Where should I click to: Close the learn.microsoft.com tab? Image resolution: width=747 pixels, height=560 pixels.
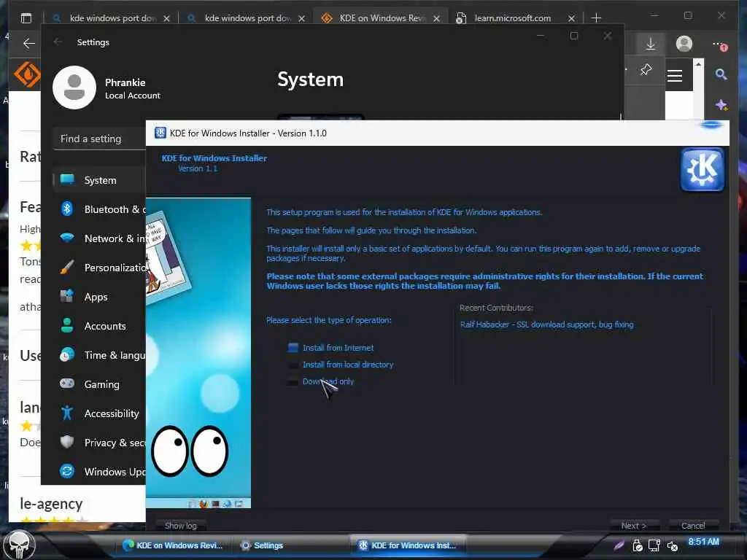tap(571, 18)
